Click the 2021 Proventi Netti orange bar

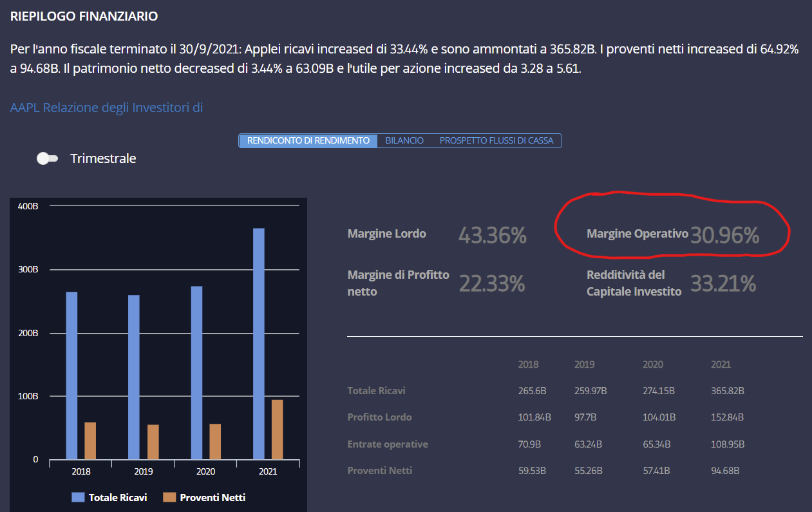(x=277, y=430)
